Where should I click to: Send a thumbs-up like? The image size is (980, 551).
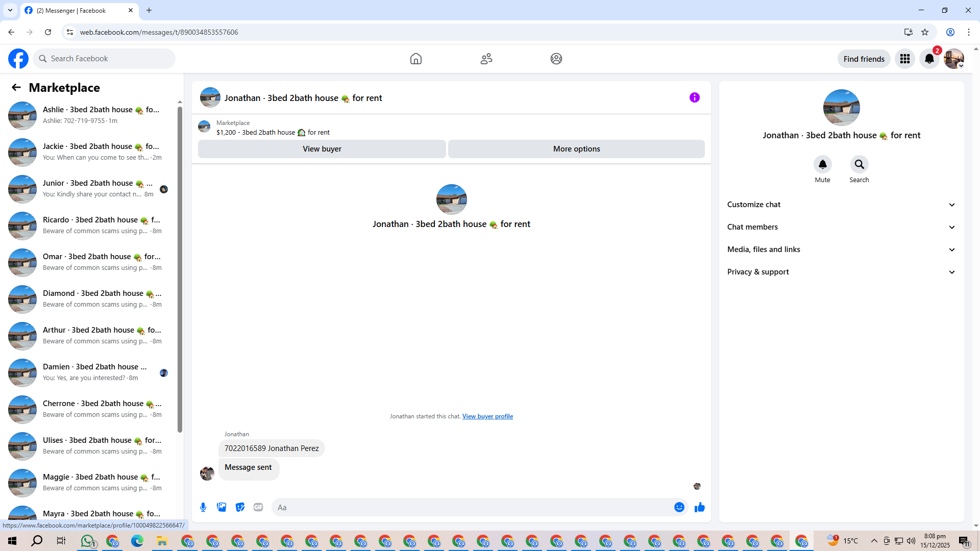699,507
